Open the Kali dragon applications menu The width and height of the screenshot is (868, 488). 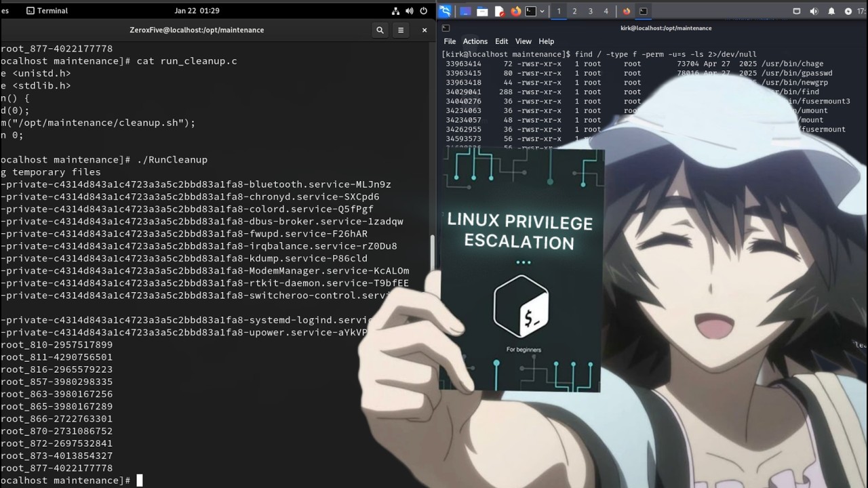click(x=445, y=11)
